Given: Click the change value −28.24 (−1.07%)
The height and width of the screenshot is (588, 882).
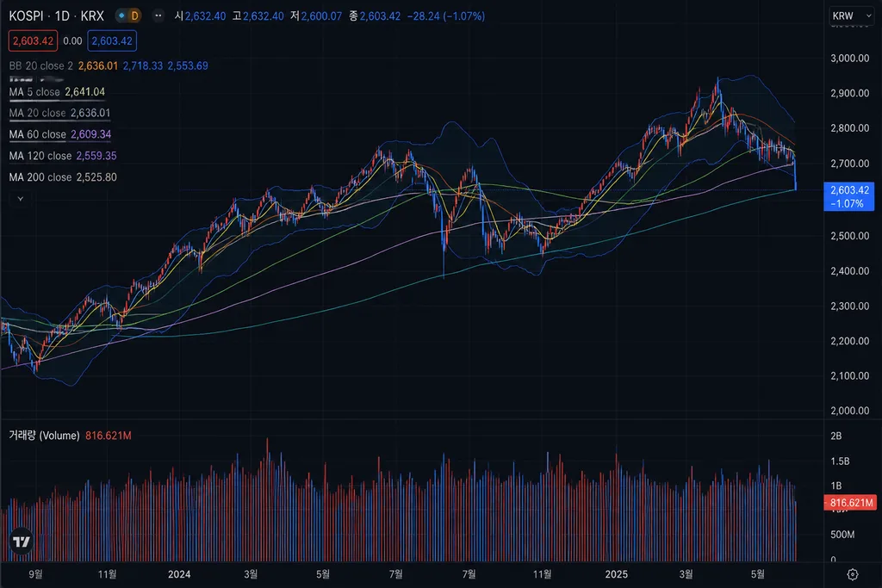Looking at the screenshot, I should [446, 16].
